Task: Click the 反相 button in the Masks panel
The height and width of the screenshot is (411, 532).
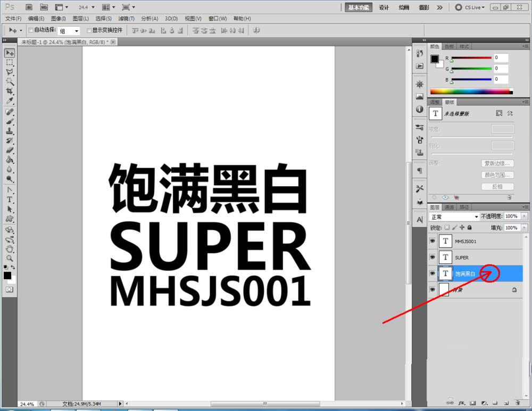Action: pyautogui.click(x=497, y=187)
